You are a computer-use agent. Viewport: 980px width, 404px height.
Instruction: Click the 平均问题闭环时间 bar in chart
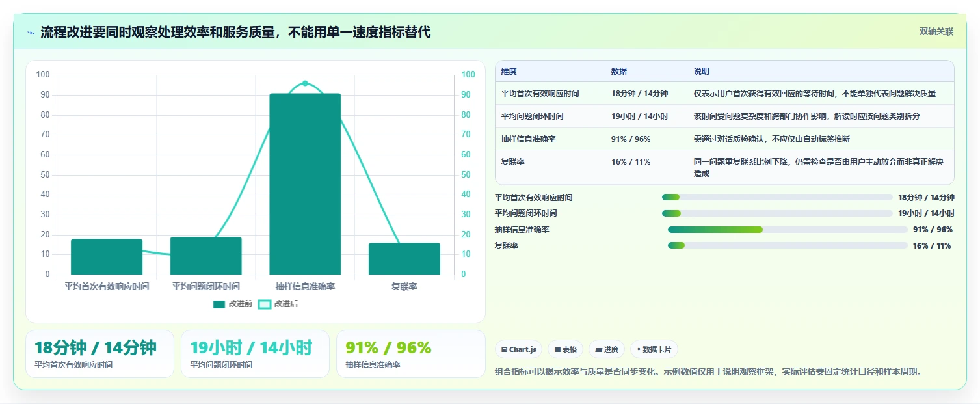point(205,256)
